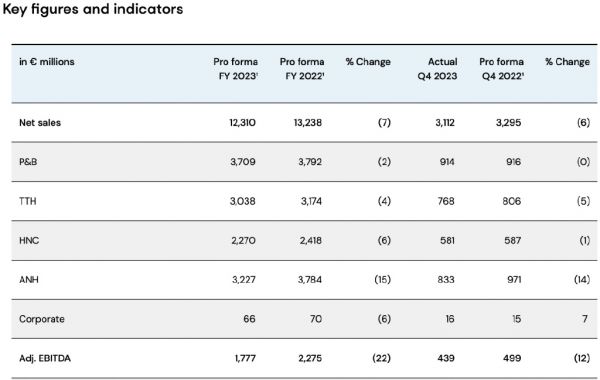
Task: Click the TTH Q4 2022 value 806
Action: [512, 201]
